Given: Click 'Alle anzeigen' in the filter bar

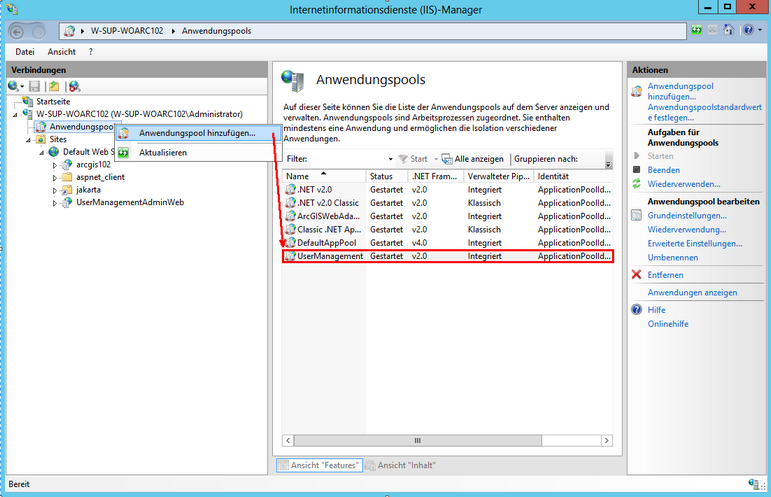Looking at the screenshot, I should [x=473, y=159].
